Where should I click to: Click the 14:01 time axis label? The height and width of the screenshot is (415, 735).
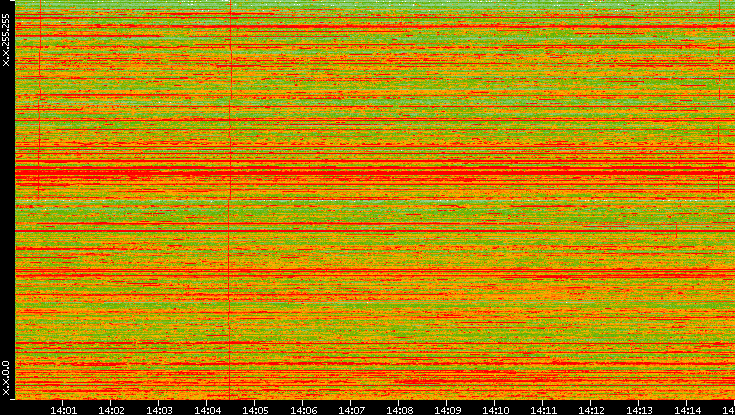[x=63, y=410]
